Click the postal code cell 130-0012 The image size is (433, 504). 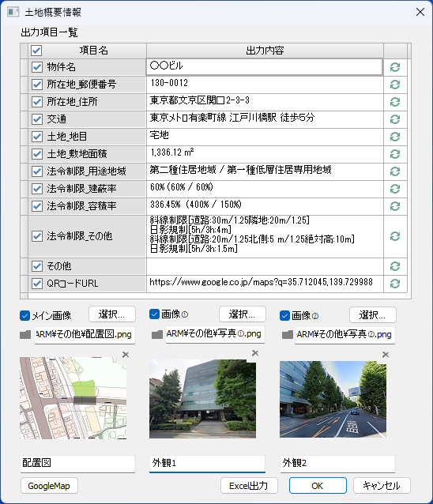coord(265,85)
